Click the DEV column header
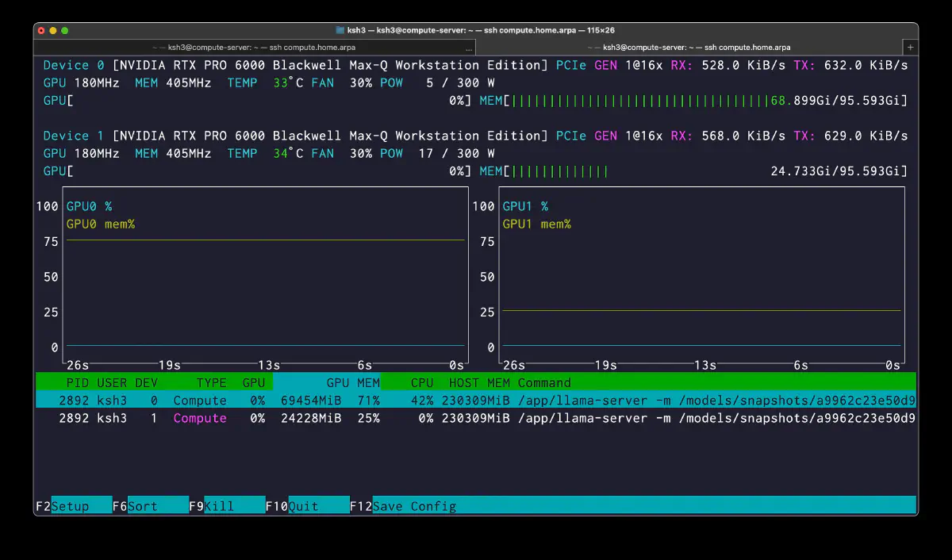This screenshot has width=952, height=560. [147, 382]
